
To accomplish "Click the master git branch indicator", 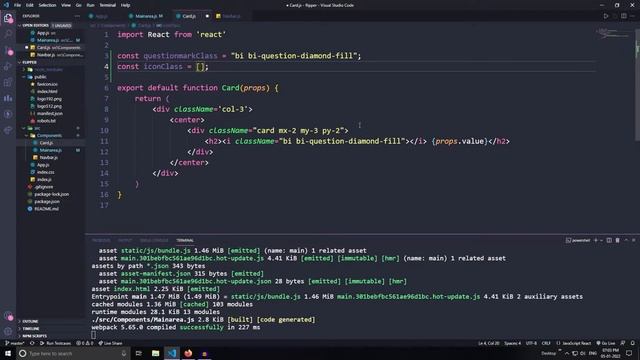I will tap(15, 343).
